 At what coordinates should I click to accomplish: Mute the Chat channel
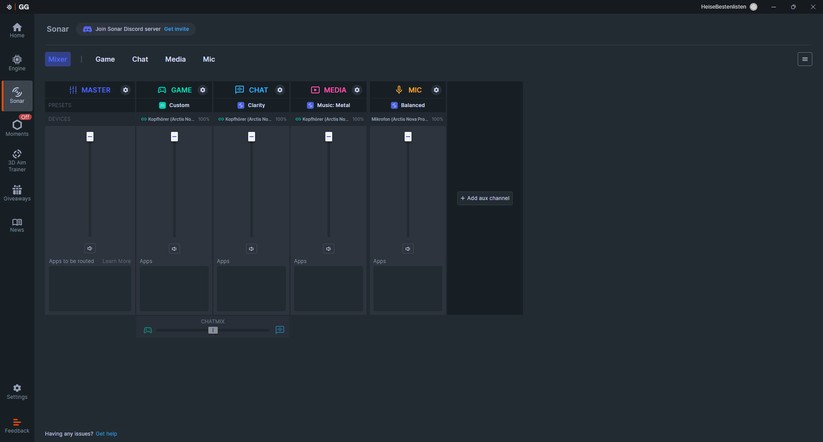pyautogui.click(x=251, y=248)
